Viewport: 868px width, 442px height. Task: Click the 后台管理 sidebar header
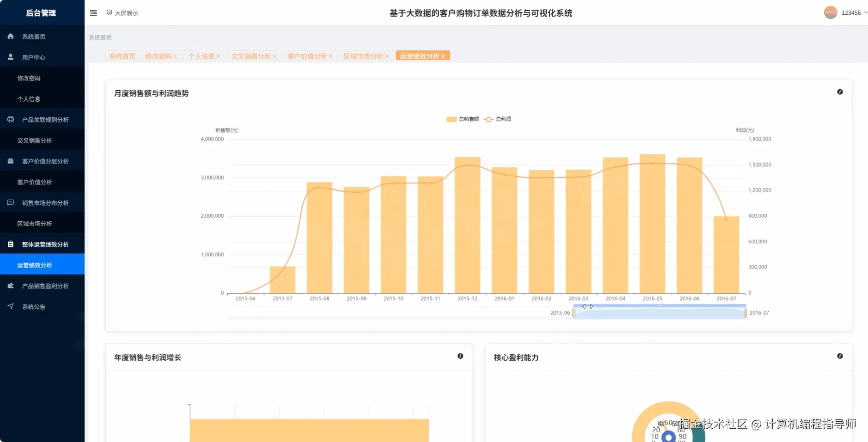[41, 13]
